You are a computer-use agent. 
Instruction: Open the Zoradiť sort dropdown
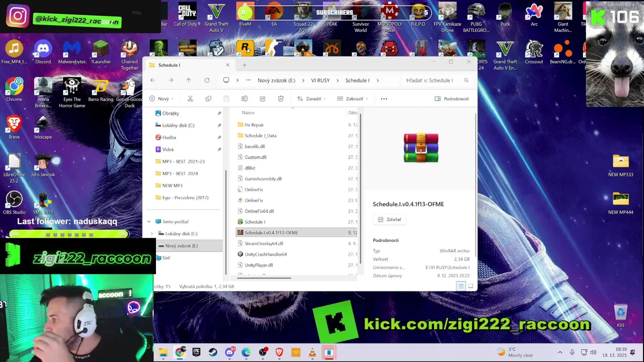[311, 99]
